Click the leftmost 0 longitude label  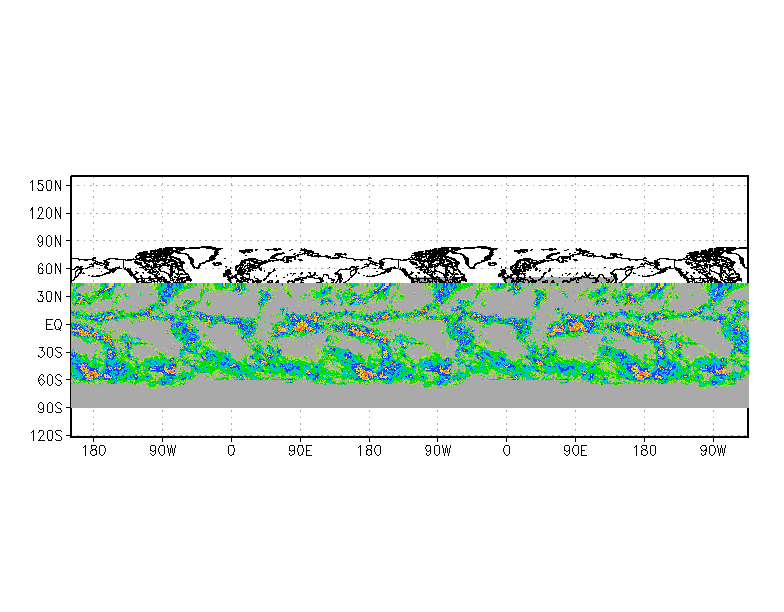point(231,451)
